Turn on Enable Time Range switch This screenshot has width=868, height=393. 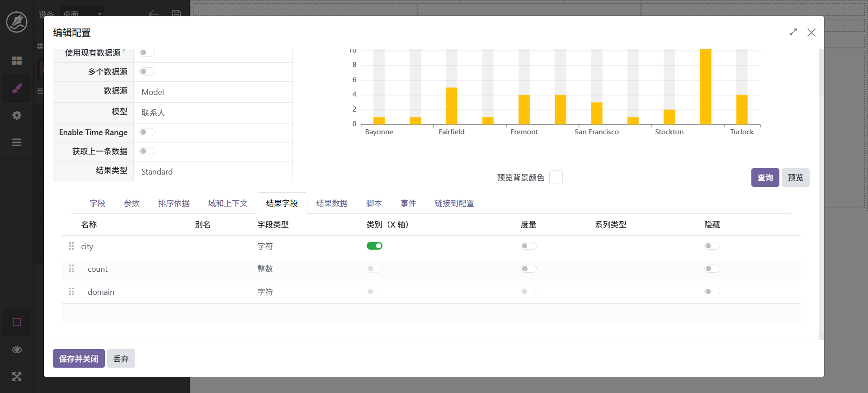147,132
